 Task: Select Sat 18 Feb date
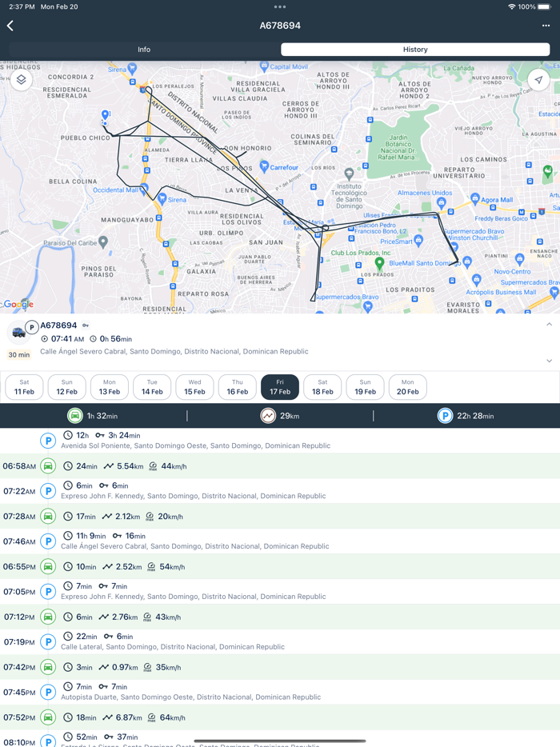[322, 387]
